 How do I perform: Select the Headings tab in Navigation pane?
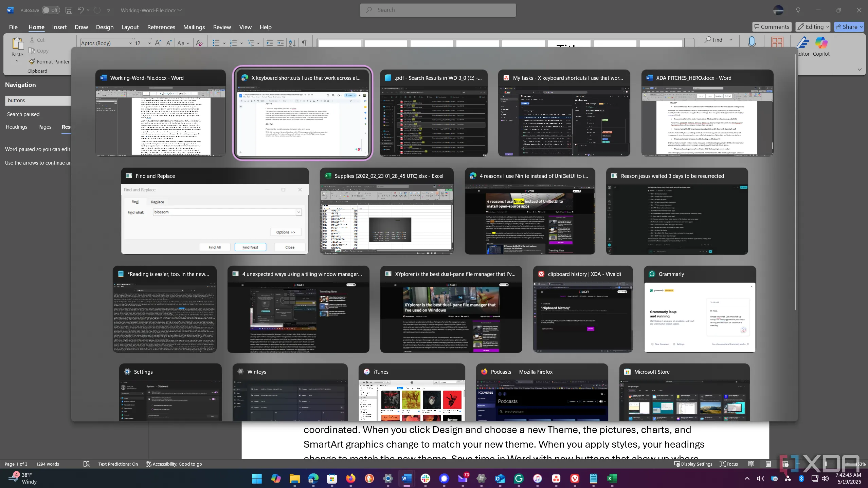coord(16,127)
